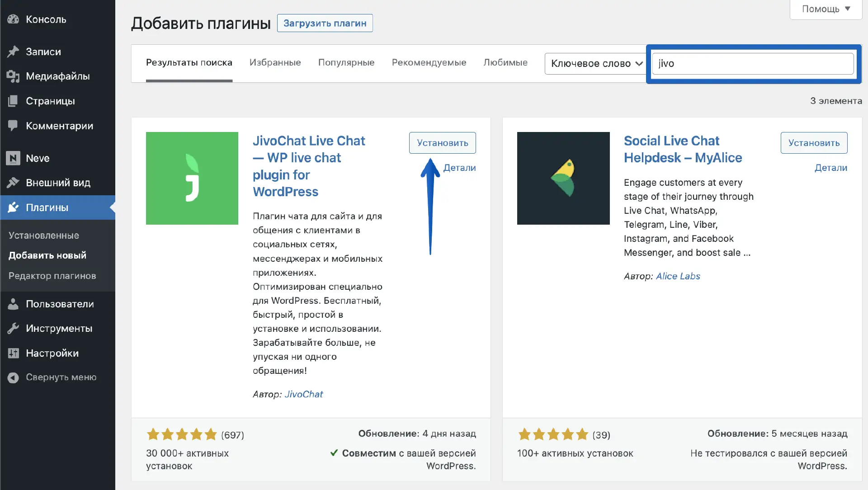This screenshot has height=490, width=868.
Task: Open Комментарии via the bubble icon
Action: point(13,126)
